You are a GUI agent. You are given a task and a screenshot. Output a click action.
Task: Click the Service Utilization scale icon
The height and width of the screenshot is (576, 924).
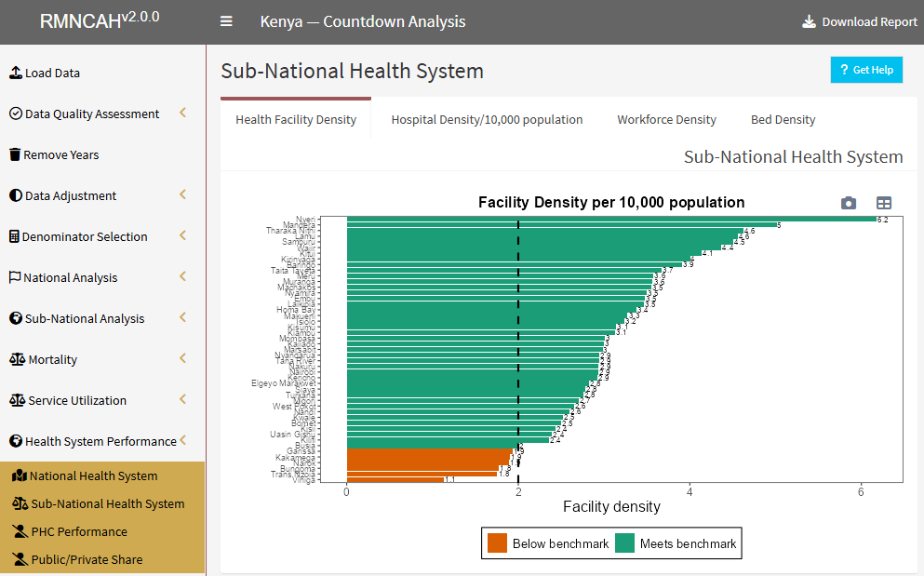pos(18,400)
